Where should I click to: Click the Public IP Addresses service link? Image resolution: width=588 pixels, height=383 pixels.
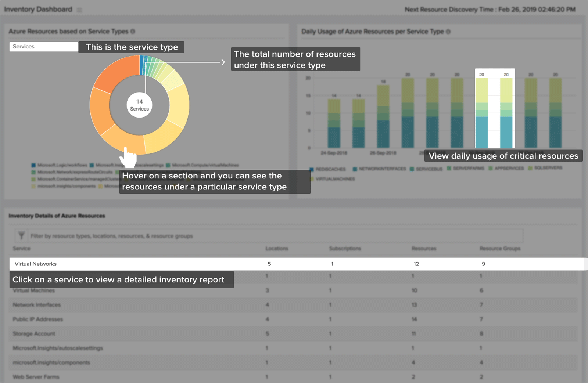tap(38, 319)
